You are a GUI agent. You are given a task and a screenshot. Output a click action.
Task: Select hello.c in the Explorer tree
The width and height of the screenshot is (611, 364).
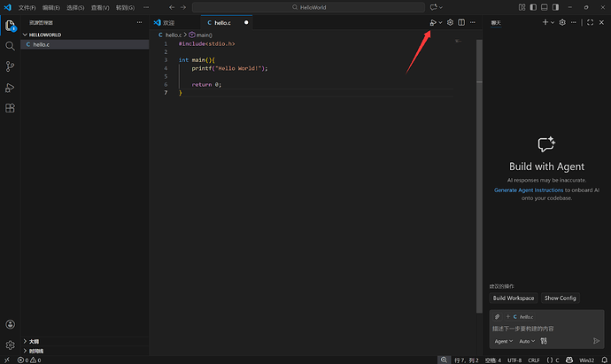click(84, 44)
